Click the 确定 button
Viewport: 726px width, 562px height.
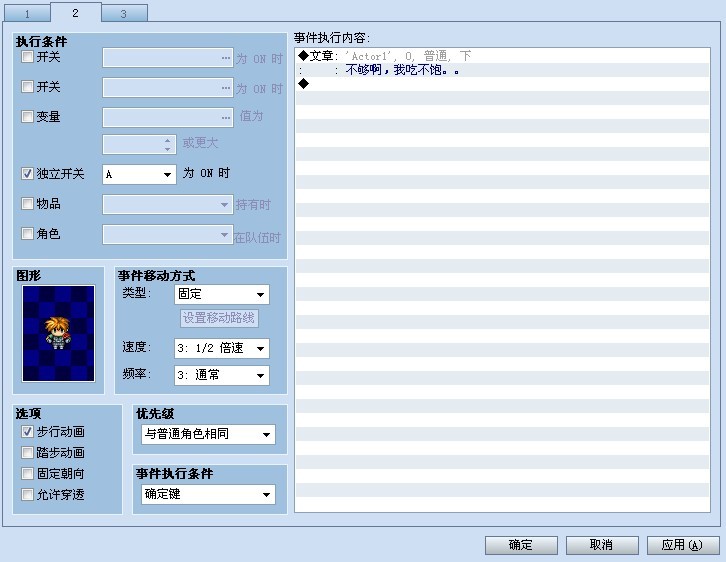click(x=521, y=545)
